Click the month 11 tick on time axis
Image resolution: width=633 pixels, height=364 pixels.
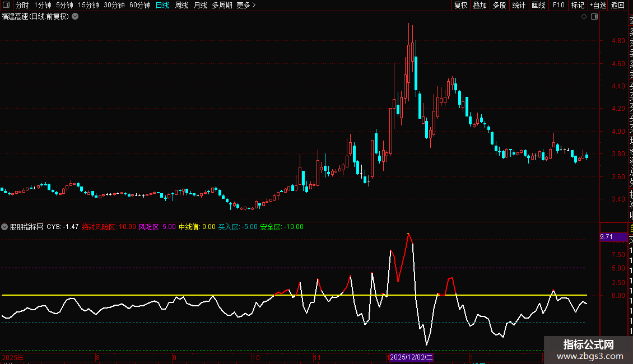317,357
